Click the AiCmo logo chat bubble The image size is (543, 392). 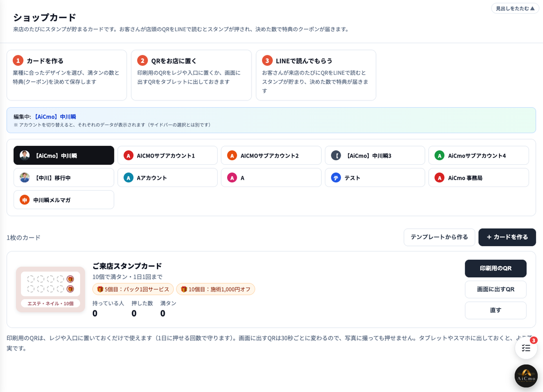coord(526,376)
